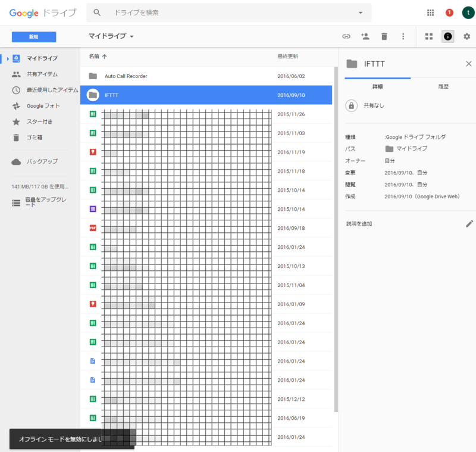Click the Forms icon dated 2015/10/14
This screenshot has width=476, height=452.
pyautogui.click(x=93, y=209)
